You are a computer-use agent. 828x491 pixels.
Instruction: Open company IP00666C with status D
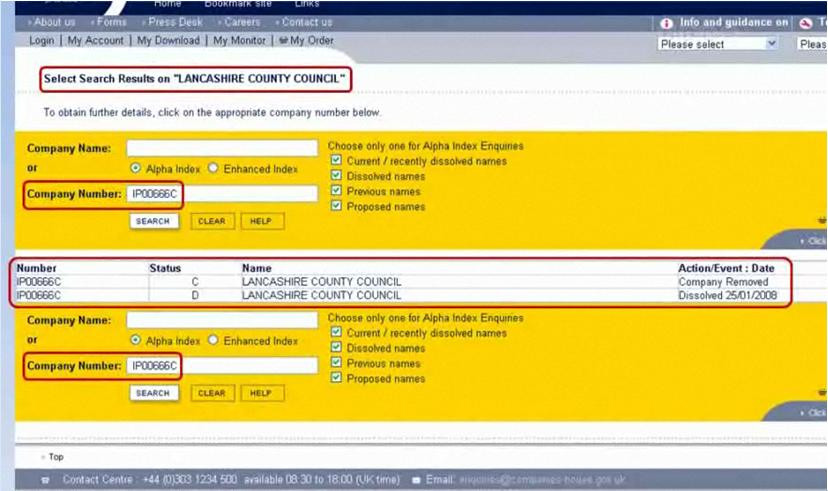point(39,296)
